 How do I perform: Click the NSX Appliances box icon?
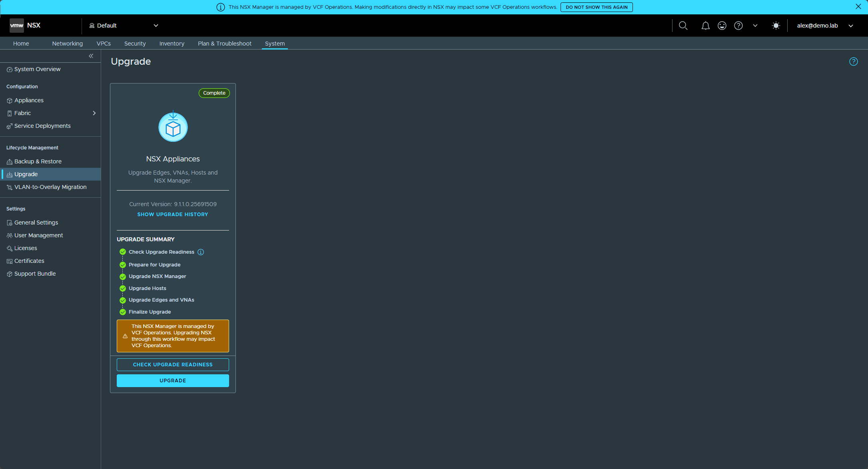coord(173,127)
